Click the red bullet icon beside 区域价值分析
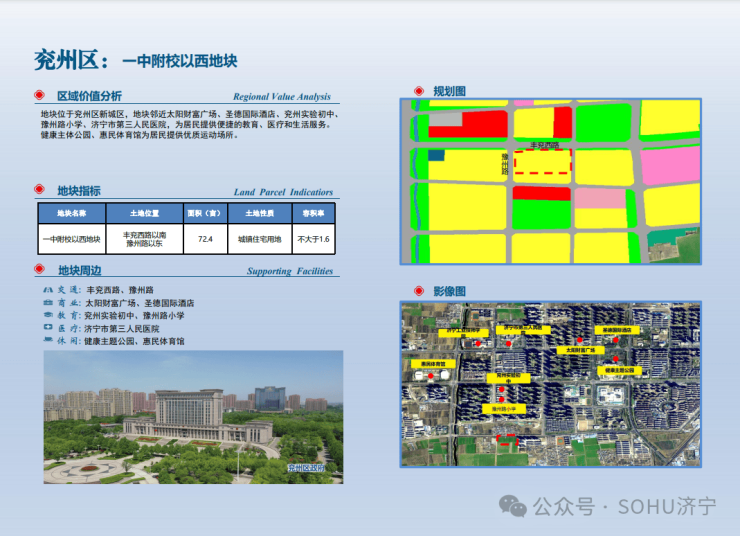This screenshot has width=740, height=536. tap(39, 96)
